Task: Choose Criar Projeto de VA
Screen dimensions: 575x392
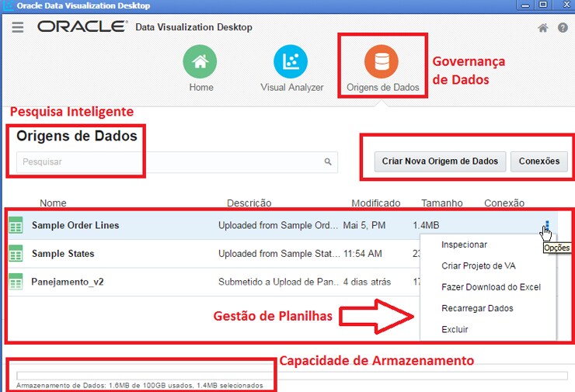Action: (x=479, y=266)
